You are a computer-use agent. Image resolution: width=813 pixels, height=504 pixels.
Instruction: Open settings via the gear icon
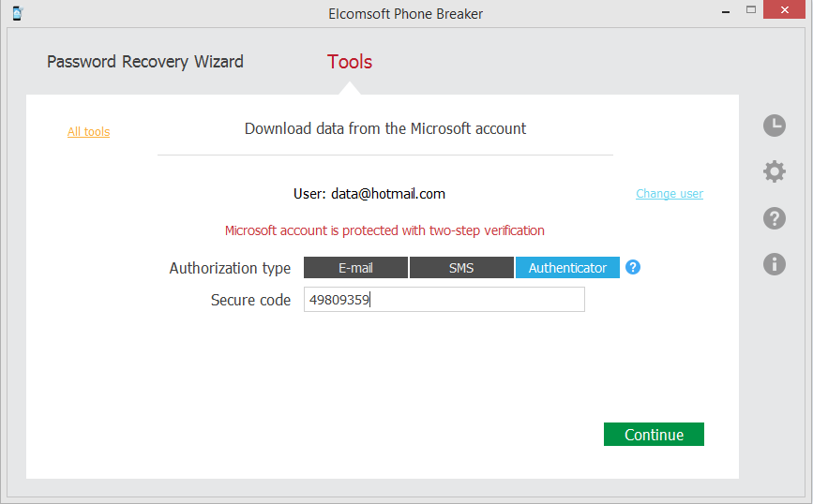pyautogui.click(x=775, y=171)
